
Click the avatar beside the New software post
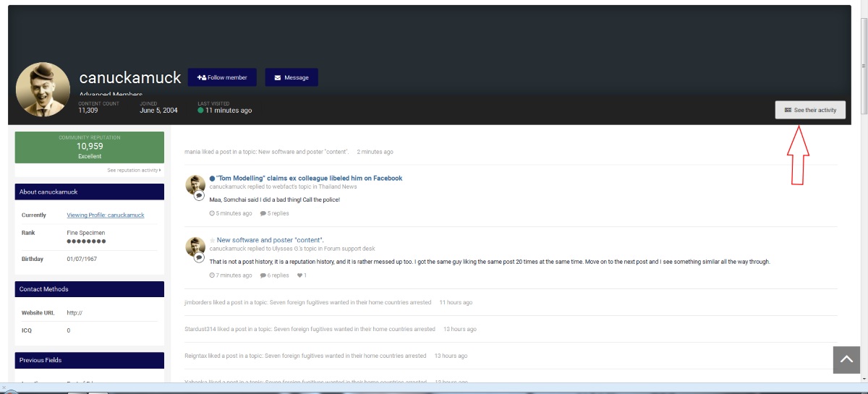[x=195, y=247]
